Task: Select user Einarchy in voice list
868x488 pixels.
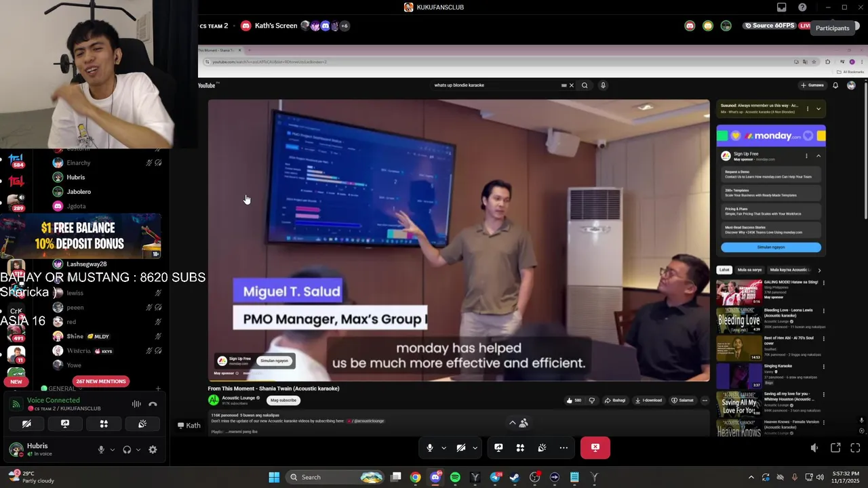Action: point(79,163)
